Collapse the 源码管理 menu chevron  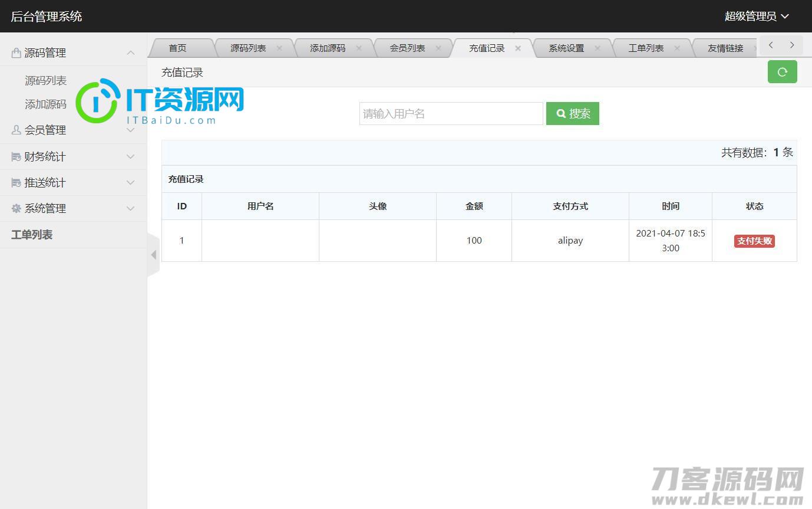click(131, 53)
